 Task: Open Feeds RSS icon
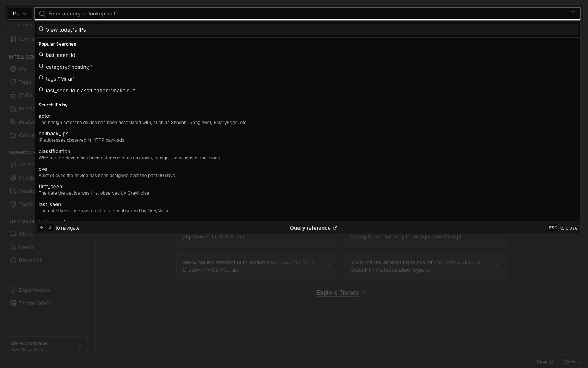pyautogui.click(x=13, y=247)
